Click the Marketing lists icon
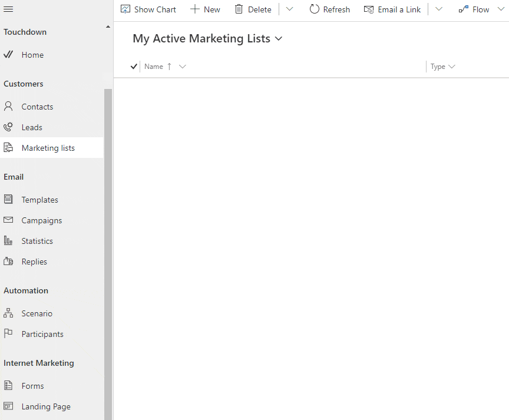The height and width of the screenshot is (420, 509). pos(9,147)
